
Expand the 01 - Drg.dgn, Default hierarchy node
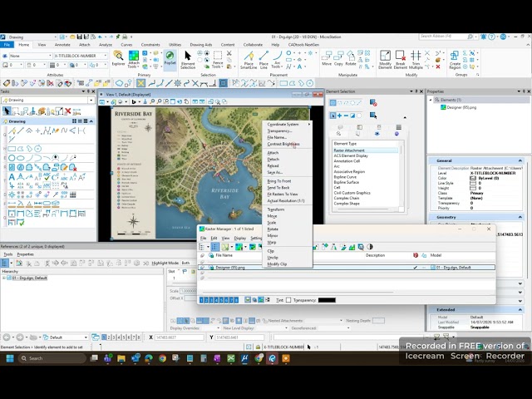4,278
